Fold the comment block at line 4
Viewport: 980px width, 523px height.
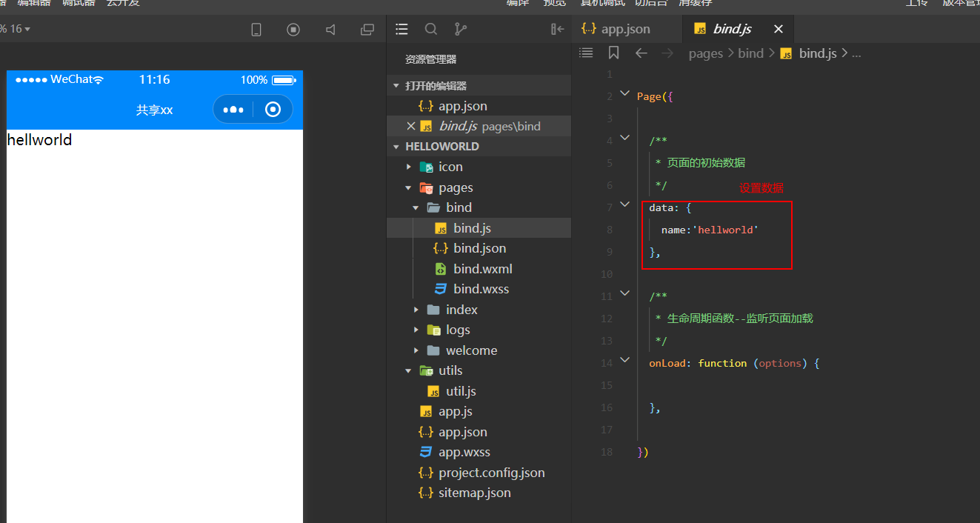(x=625, y=139)
